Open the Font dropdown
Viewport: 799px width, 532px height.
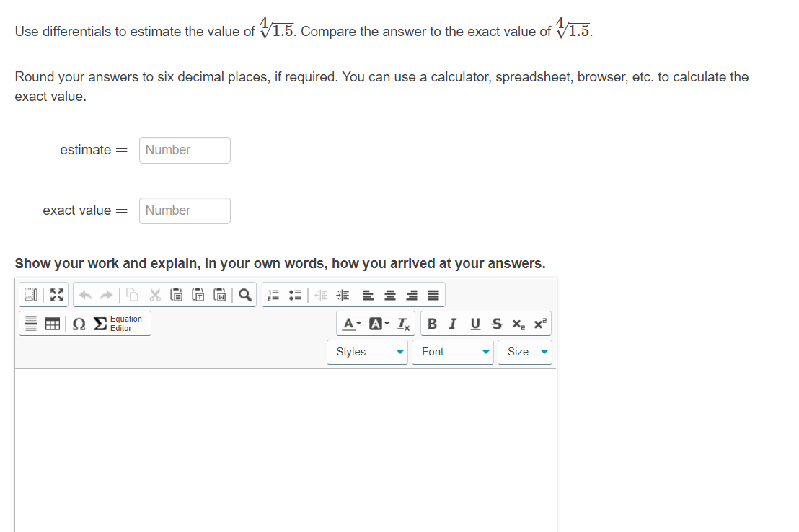[x=452, y=352]
